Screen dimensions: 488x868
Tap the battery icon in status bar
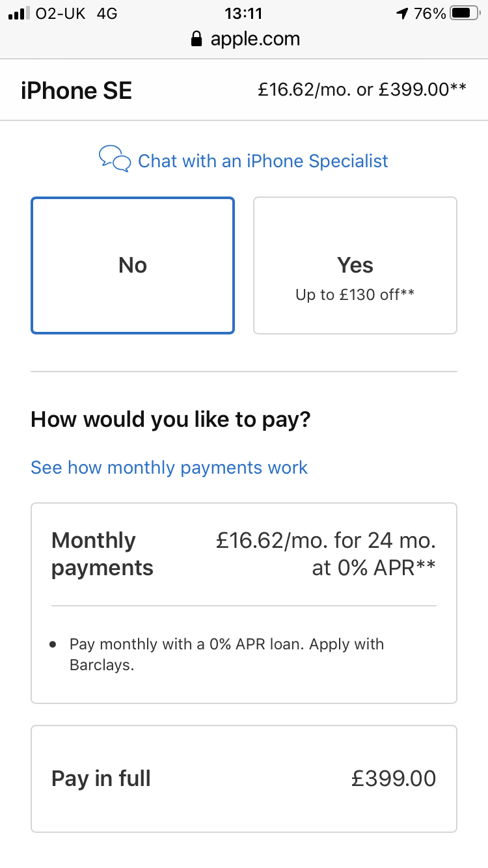(465, 13)
